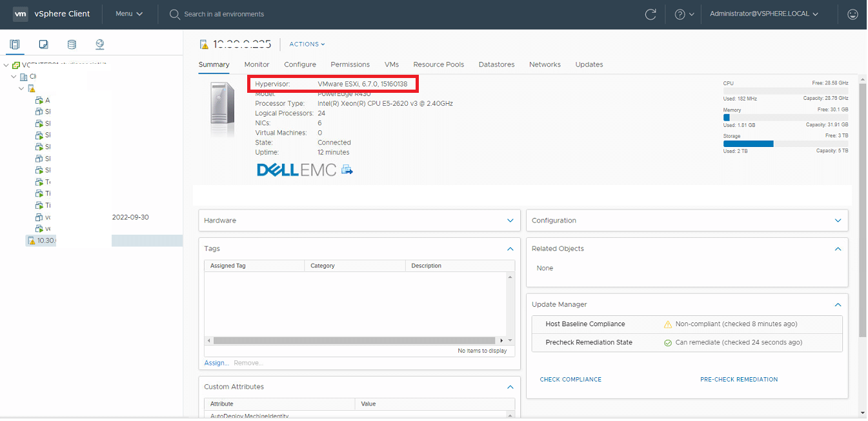
Task: Click the Remove... tag link
Action: click(248, 363)
